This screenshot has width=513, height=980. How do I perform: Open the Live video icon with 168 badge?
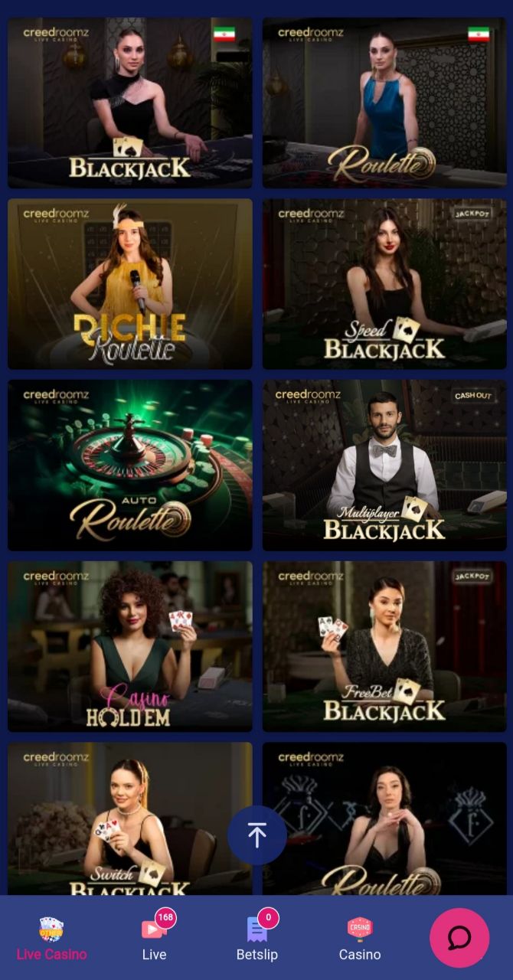coord(154,929)
